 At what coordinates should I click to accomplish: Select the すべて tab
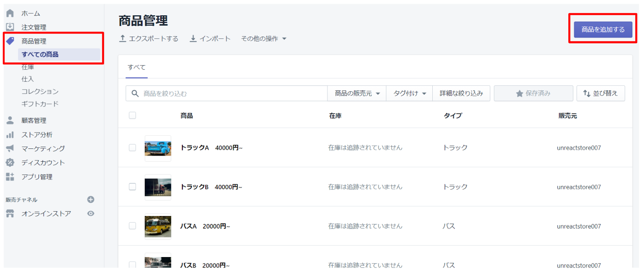point(136,67)
